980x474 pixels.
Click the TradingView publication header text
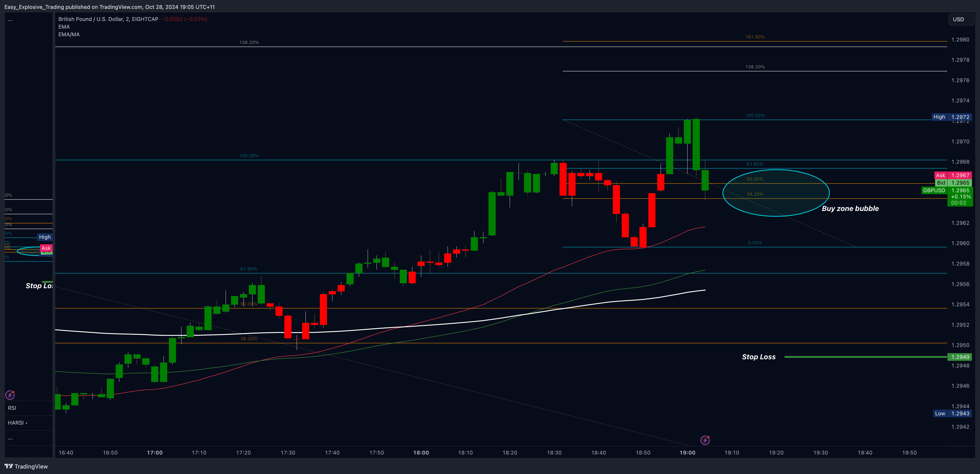coord(109,7)
